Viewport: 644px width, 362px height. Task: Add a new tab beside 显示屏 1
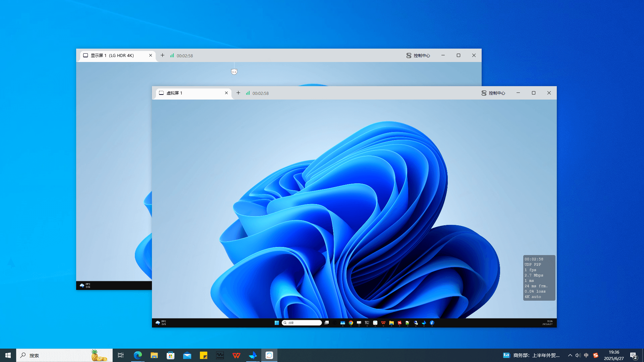coord(162,55)
